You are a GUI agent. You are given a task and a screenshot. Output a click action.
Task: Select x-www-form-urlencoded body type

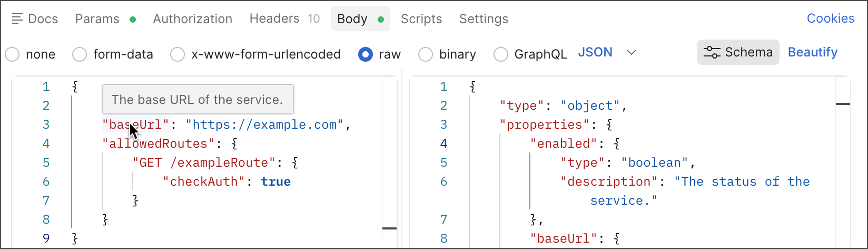(x=177, y=54)
